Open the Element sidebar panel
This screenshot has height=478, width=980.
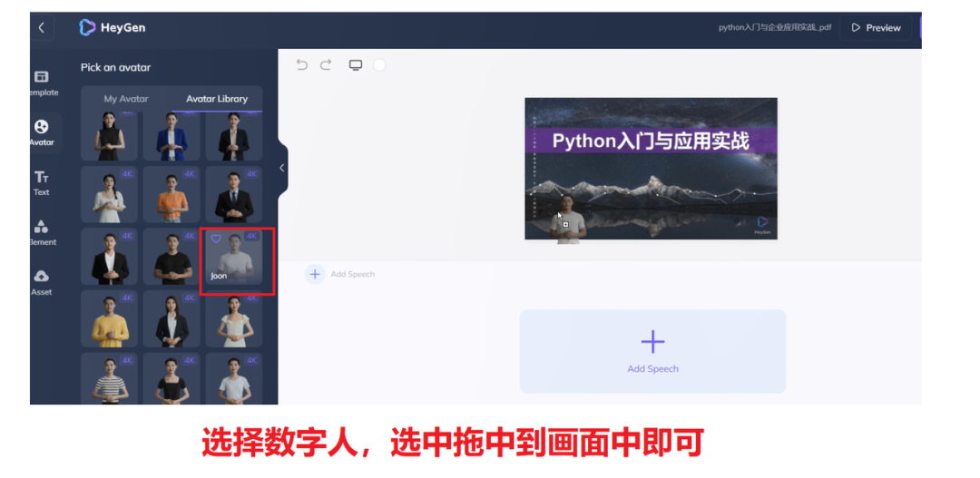42,233
